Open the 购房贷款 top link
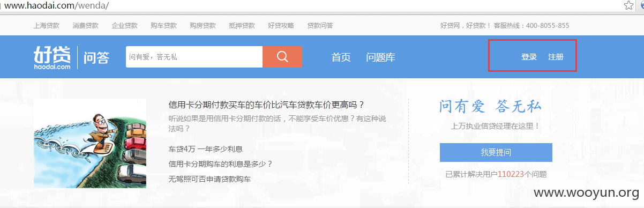 pyautogui.click(x=203, y=25)
